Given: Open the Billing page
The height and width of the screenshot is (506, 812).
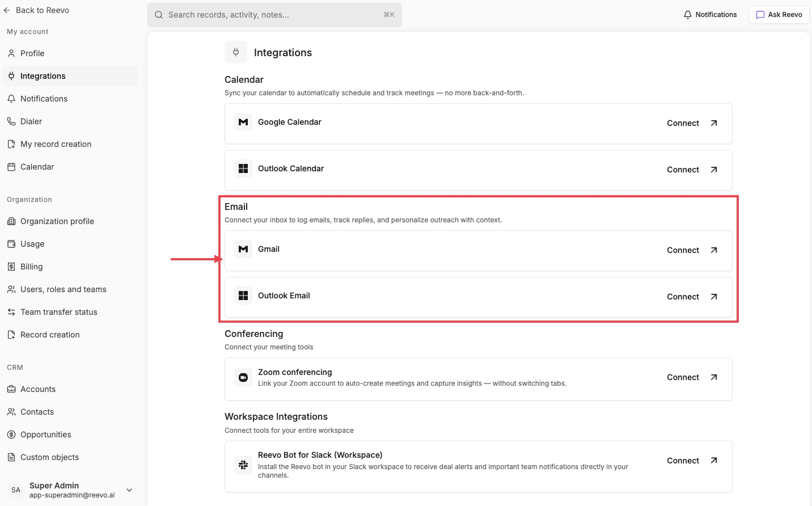Looking at the screenshot, I should tap(70, 267).
